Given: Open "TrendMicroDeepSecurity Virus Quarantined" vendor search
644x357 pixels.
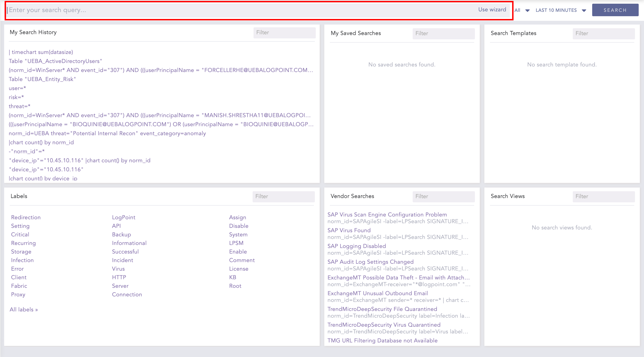Looking at the screenshot, I should tap(384, 325).
